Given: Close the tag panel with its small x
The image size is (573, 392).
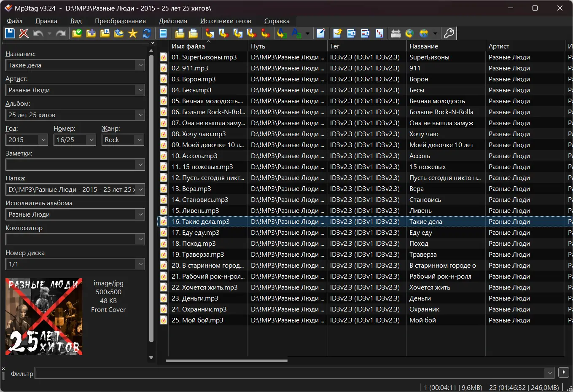Looking at the screenshot, I should click(153, 43).
